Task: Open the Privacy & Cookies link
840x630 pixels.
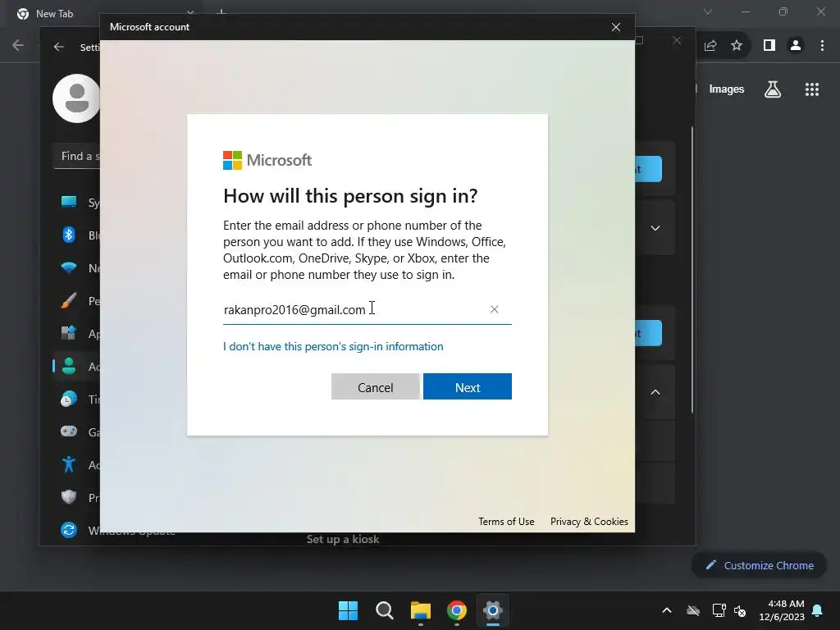Action: point(589,521)
